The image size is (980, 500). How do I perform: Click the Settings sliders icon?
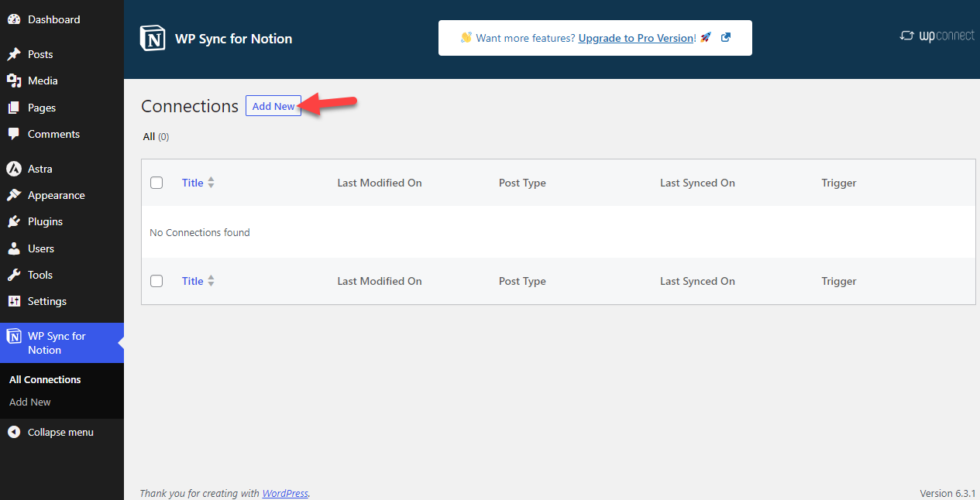(x=14, y=301)
